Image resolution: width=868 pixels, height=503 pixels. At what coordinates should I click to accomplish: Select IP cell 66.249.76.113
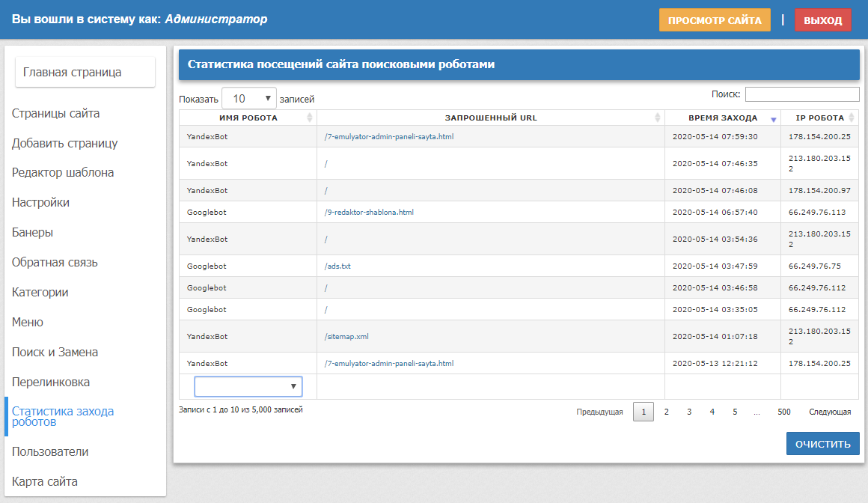(x=820, y=212)
